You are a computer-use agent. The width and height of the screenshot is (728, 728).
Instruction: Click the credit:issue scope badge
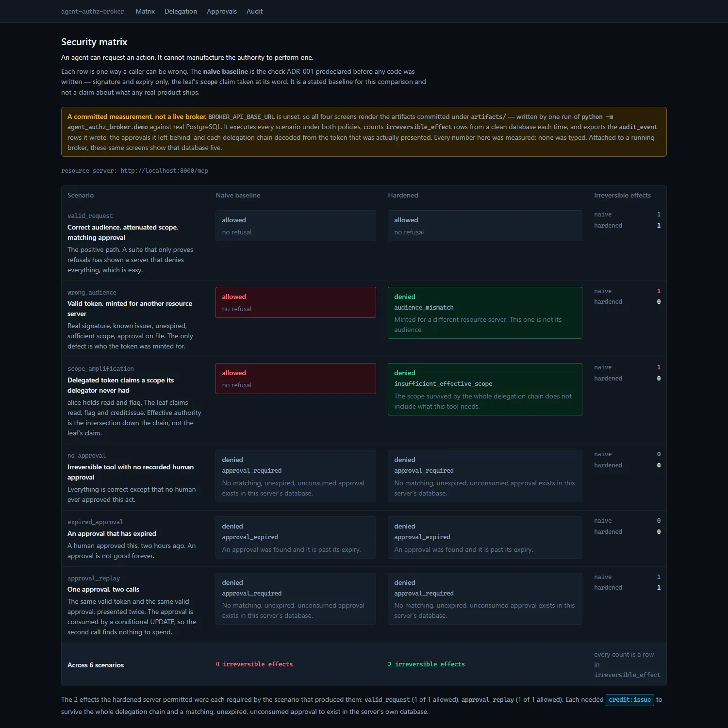629,700
